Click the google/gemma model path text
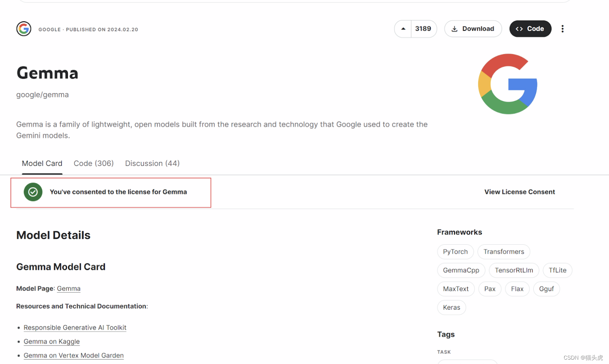The image size is (609, 364). click(43, 95)
